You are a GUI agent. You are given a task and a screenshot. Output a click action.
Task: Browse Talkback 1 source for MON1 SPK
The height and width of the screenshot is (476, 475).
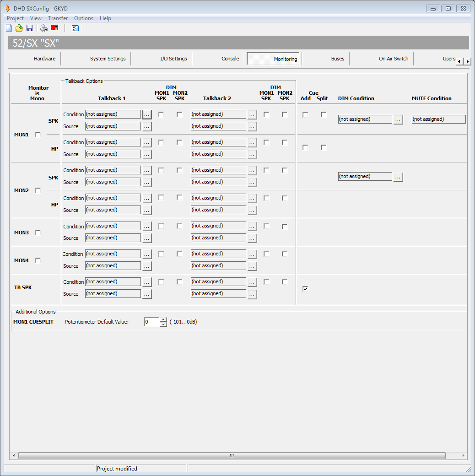click(x=147, y=126)
